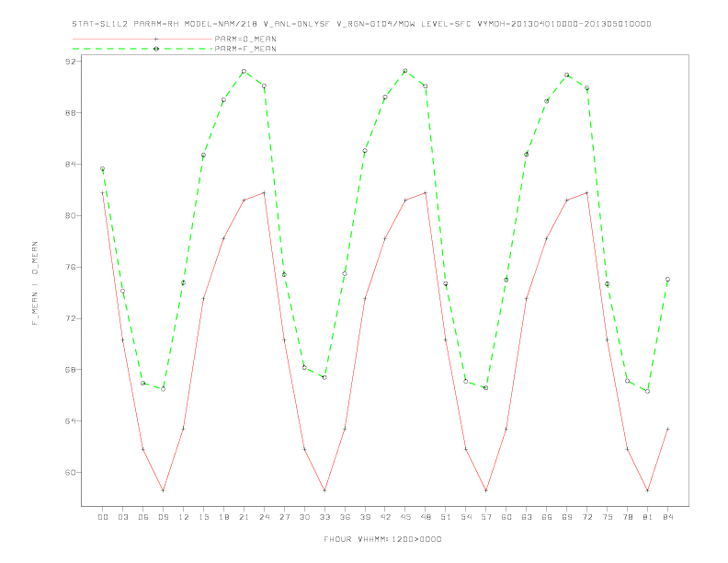This screenshot has height=563, width=728.
Task: Click the y-axis tick label 88
Action: [70, 113]
